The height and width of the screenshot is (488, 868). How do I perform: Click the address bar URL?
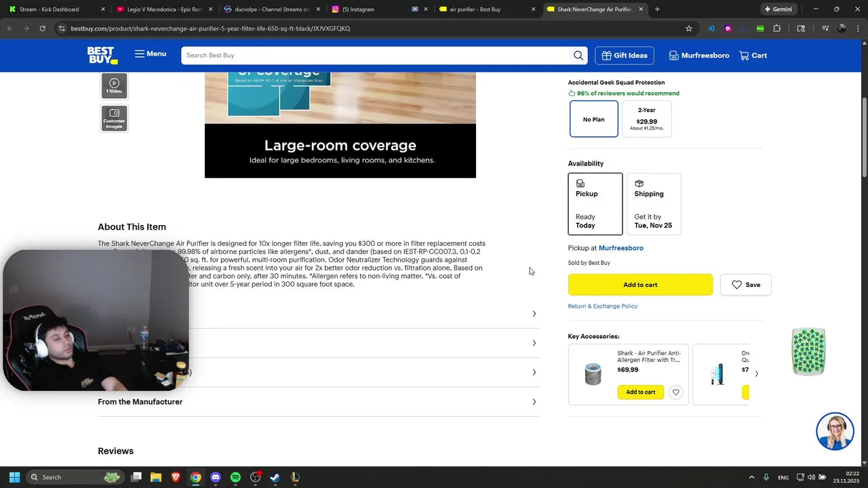[x=210, y=28]
